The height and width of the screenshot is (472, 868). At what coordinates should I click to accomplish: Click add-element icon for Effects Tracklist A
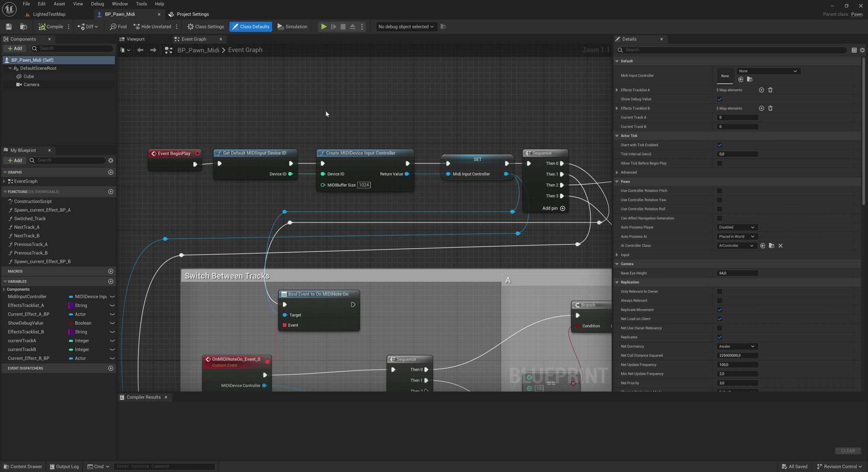(761, 90)
